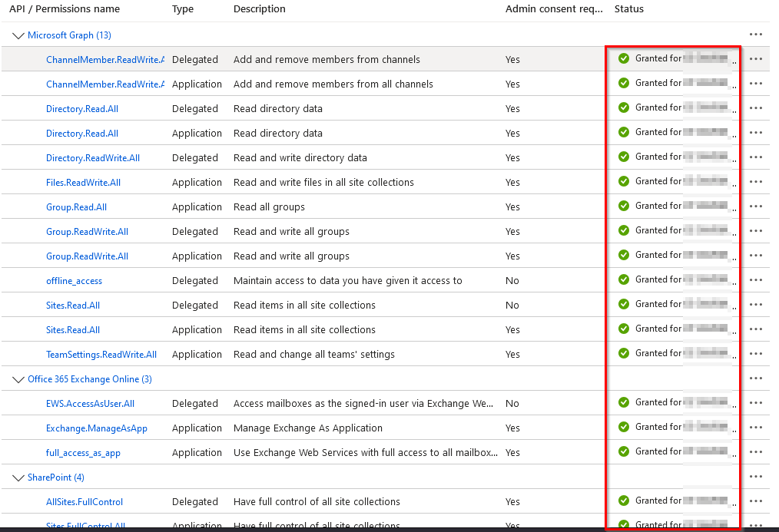The image size is (779, 532).
Task: Open more options for Files.ReadWrite.All row
Action: [756, 182]
